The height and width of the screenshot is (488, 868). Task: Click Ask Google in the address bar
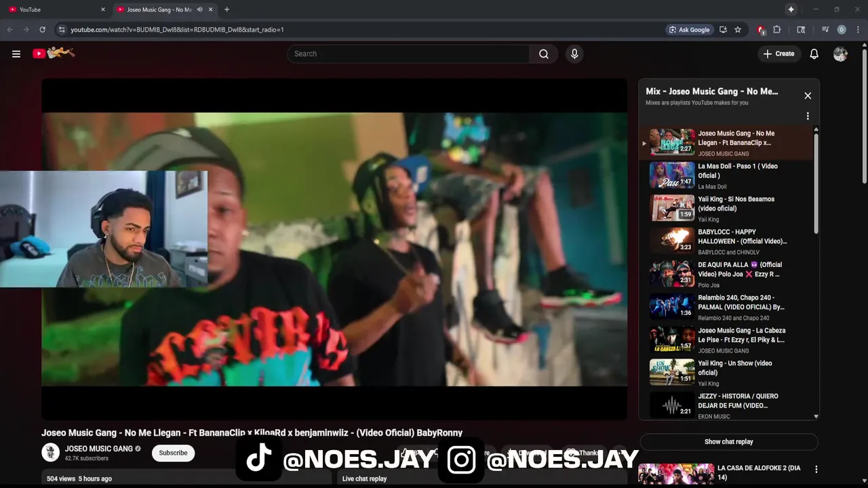(x=690, y=29)
